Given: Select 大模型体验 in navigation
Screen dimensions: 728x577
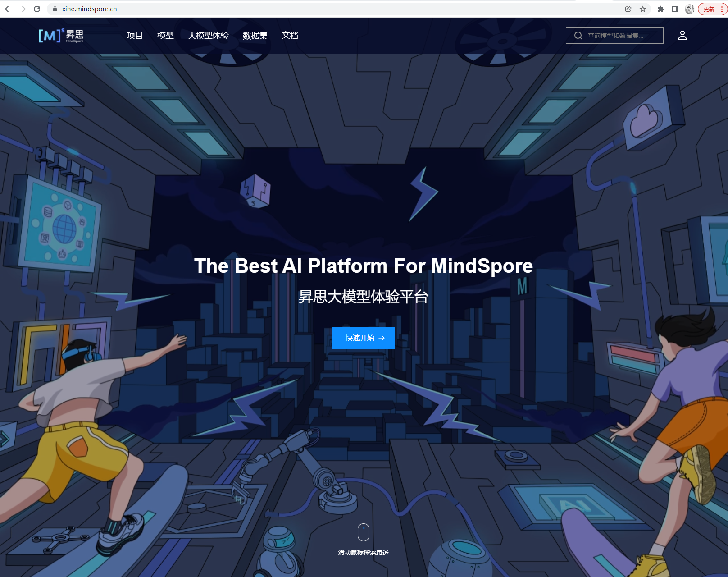Looking at the screenshot, I should [x=208, y=36].
